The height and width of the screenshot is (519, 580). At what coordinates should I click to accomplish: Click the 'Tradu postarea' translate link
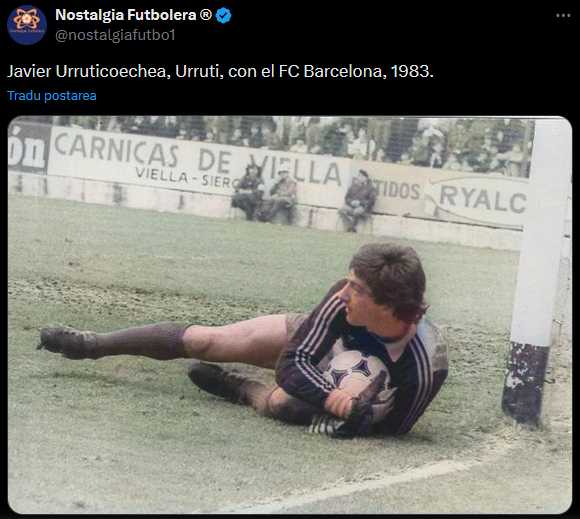52,95
